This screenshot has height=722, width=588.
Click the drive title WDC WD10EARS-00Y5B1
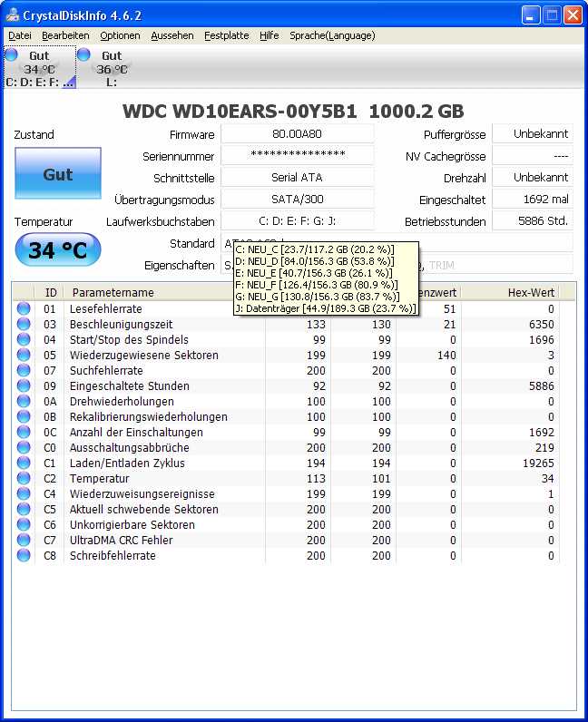[240, 111]
